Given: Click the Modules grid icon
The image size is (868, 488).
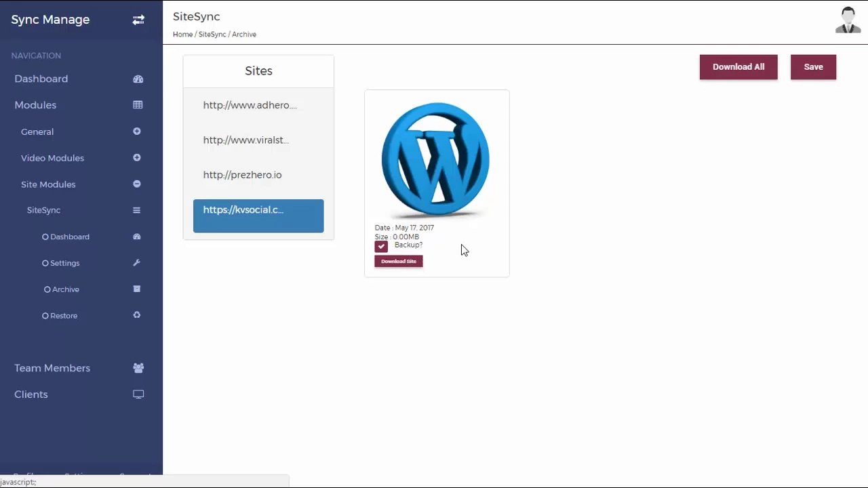Looking at the screenshot, I should 138,105.
